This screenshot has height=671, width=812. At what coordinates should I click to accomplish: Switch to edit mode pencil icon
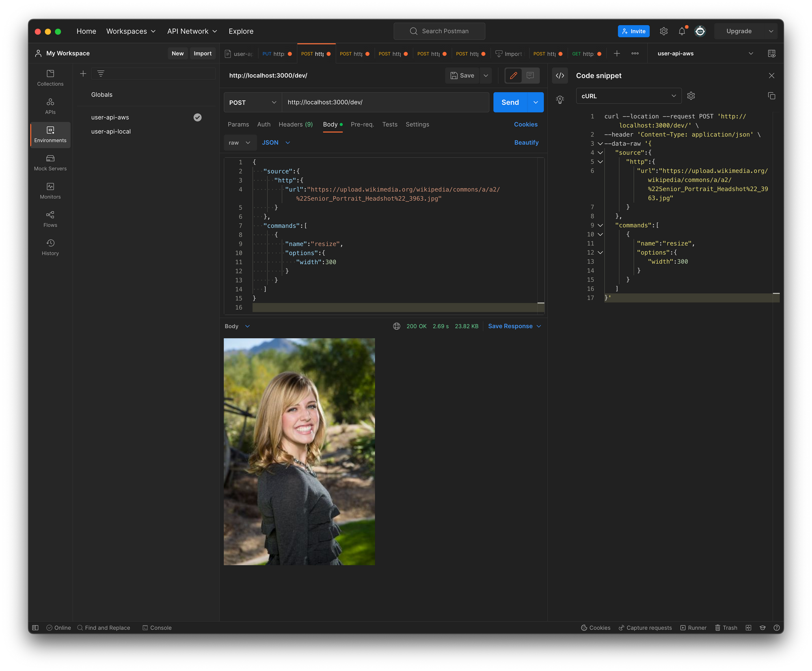(514, 76)
